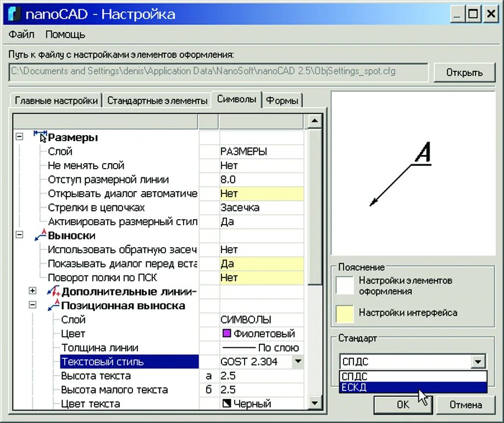Select СПДС in the dropdown list

pyautogui.click(x=413, y=376)
